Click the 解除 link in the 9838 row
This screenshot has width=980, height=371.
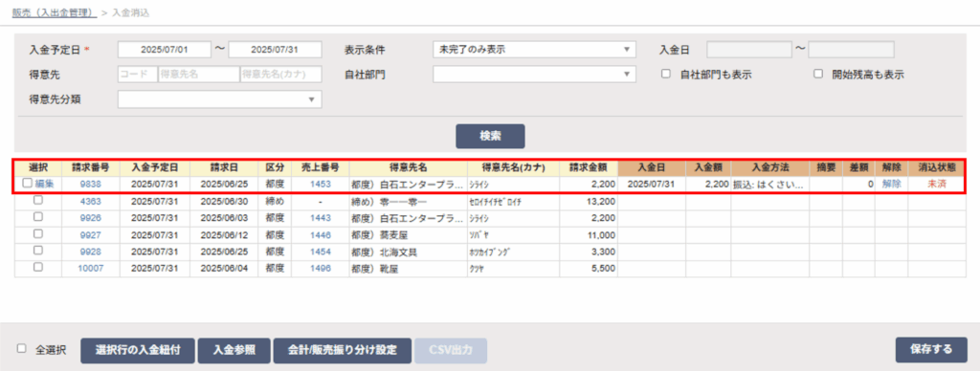[891, 185]
